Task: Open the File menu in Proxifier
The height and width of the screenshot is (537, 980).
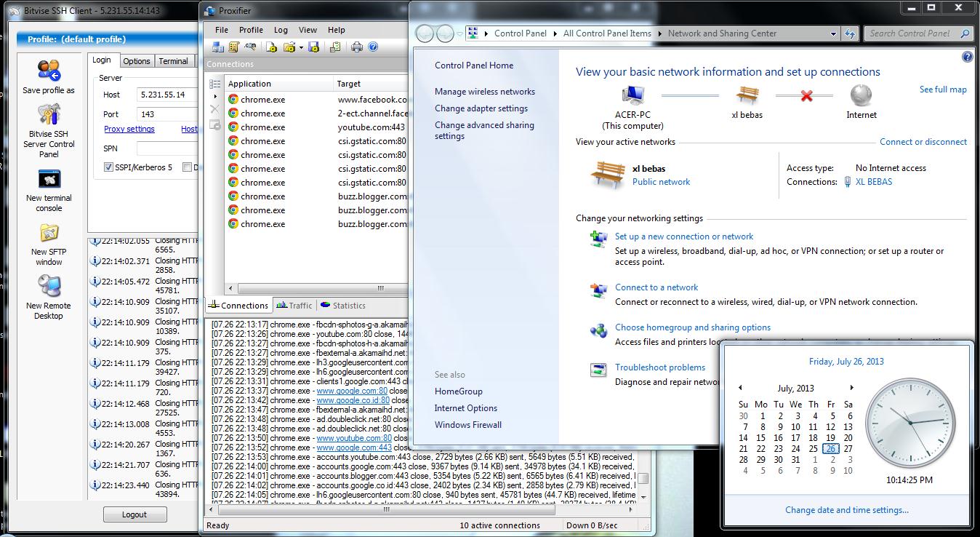Action: 222,30
